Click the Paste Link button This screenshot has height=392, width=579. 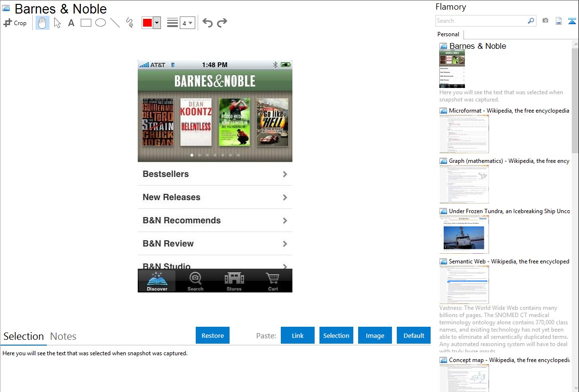(x=298, y=335)
